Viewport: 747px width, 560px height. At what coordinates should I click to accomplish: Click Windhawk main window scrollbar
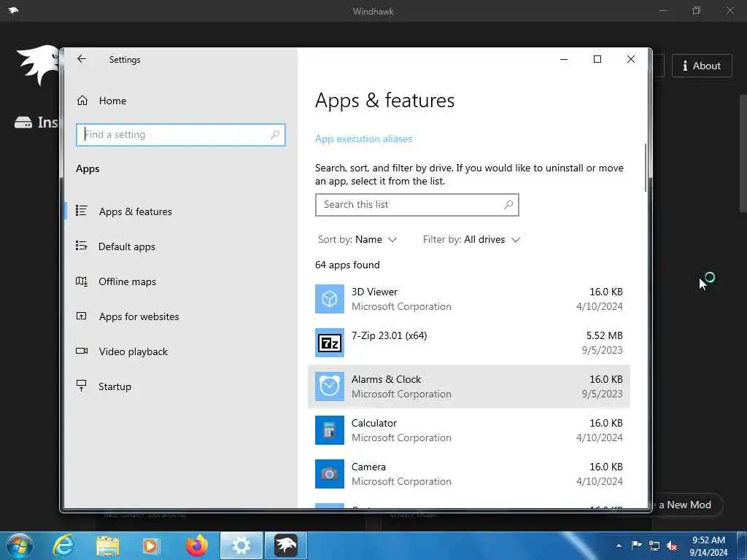point(743,153)
